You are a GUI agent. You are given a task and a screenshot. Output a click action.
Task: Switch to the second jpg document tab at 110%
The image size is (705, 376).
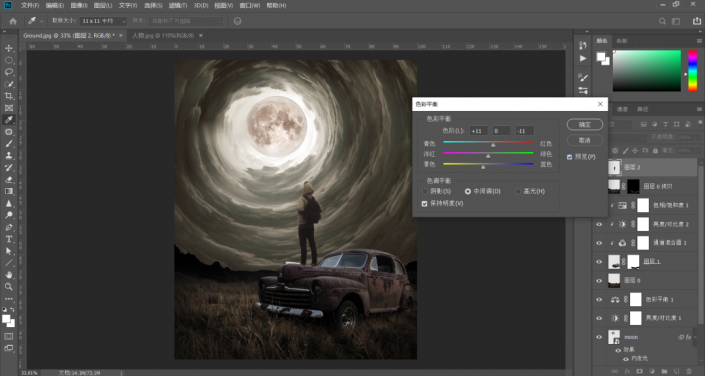pos(163,36)
